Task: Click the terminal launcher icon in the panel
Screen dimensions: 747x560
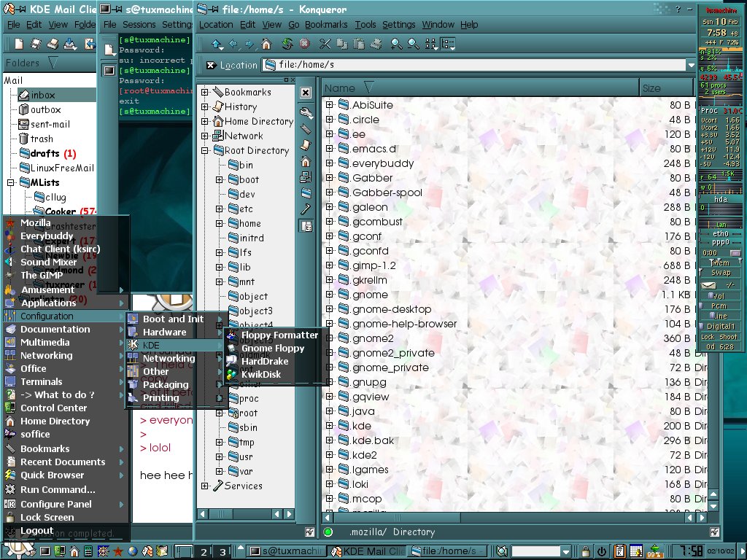Action: click(x=44, y=551)
